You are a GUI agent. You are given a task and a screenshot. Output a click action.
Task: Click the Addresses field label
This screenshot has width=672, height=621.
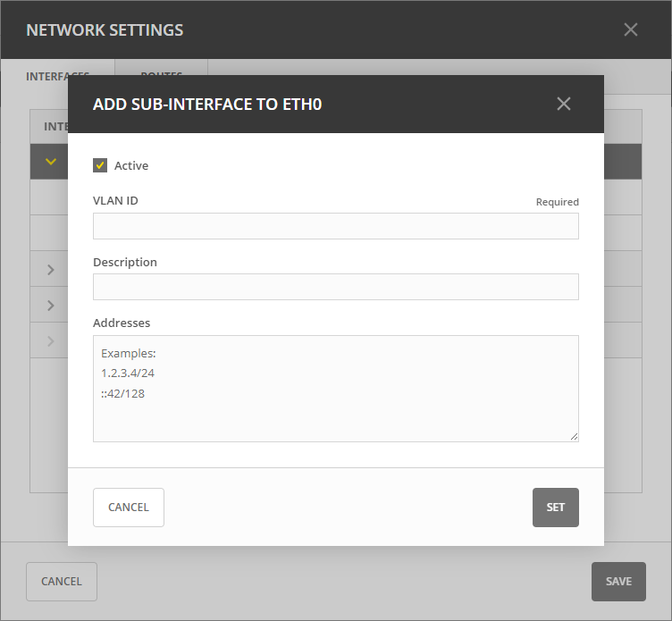tap(122, 323)
